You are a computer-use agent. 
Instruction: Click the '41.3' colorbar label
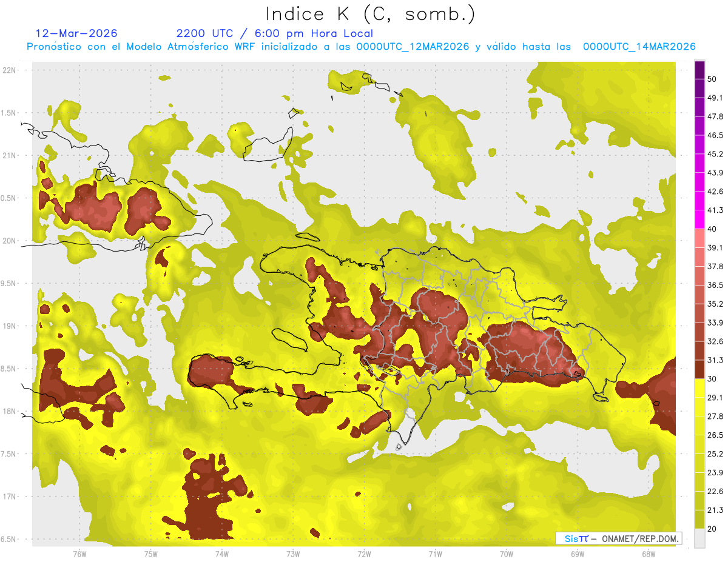pyautogui.click(x=715, y=210)
